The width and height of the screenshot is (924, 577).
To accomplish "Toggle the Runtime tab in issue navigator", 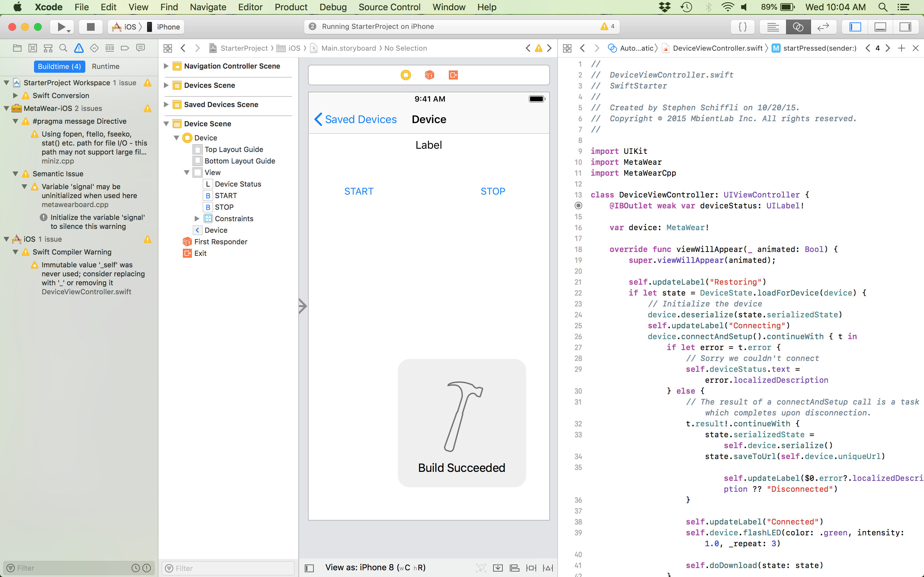I will [105, 66].
